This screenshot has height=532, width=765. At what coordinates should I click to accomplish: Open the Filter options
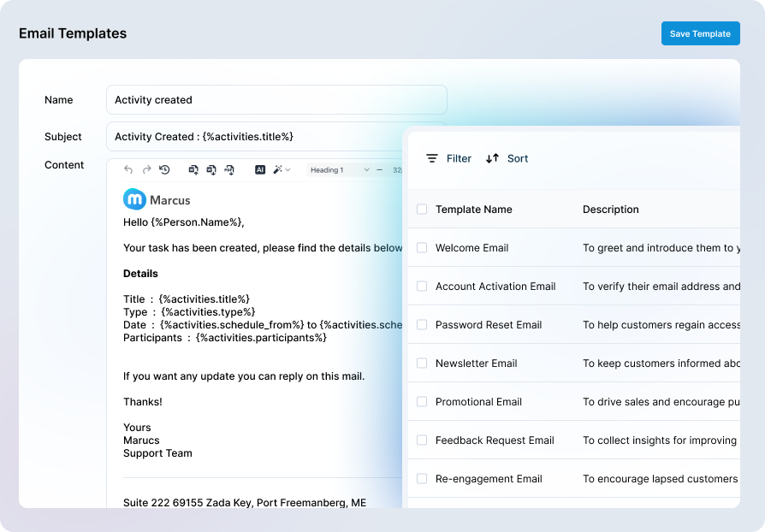click(x=449, y=158)
